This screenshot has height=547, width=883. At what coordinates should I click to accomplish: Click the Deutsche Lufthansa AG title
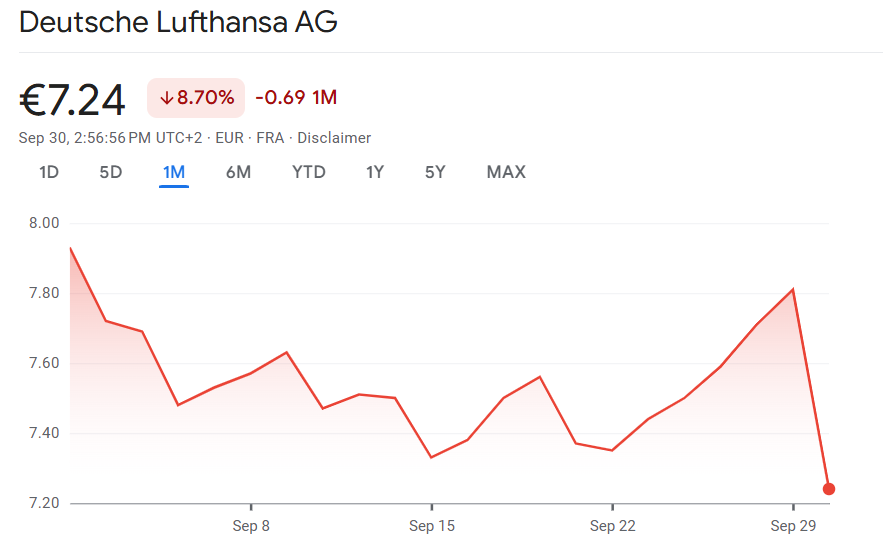178,22
